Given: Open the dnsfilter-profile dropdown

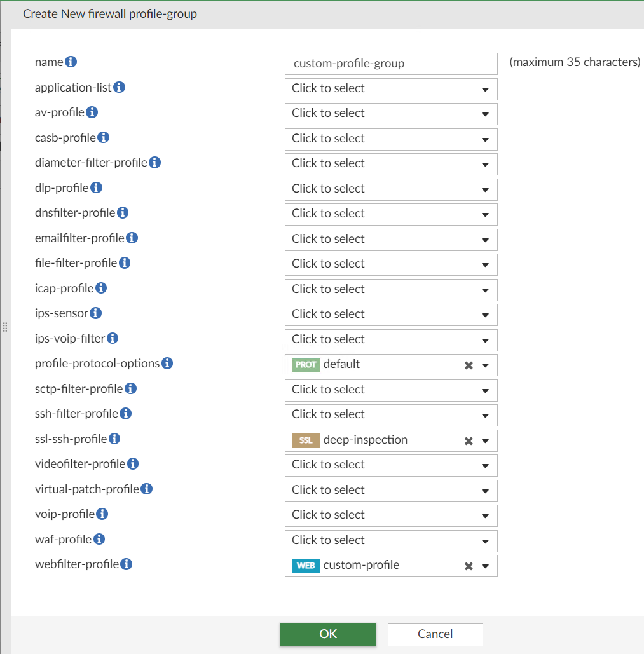Looking at the screenshot, I should (x=486, y=214).
